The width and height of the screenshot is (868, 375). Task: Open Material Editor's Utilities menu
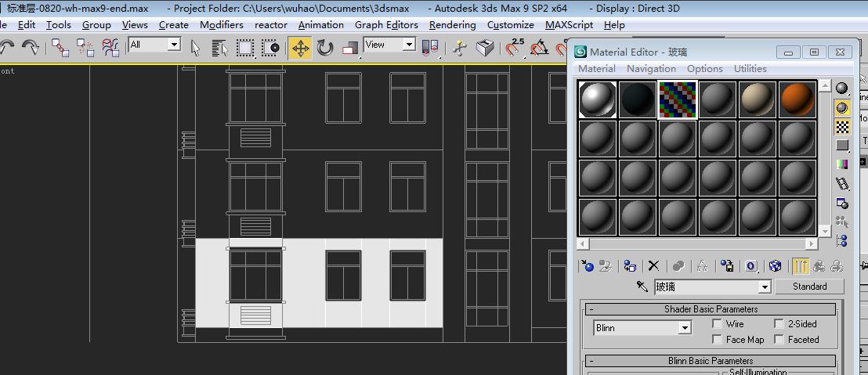pyautogui.click(x=750, y=69)
